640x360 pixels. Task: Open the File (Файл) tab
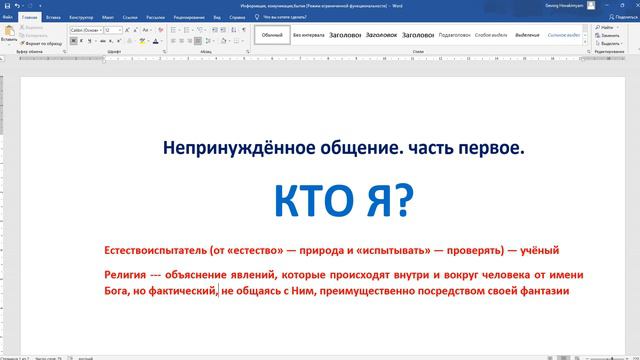pos(7,17)
